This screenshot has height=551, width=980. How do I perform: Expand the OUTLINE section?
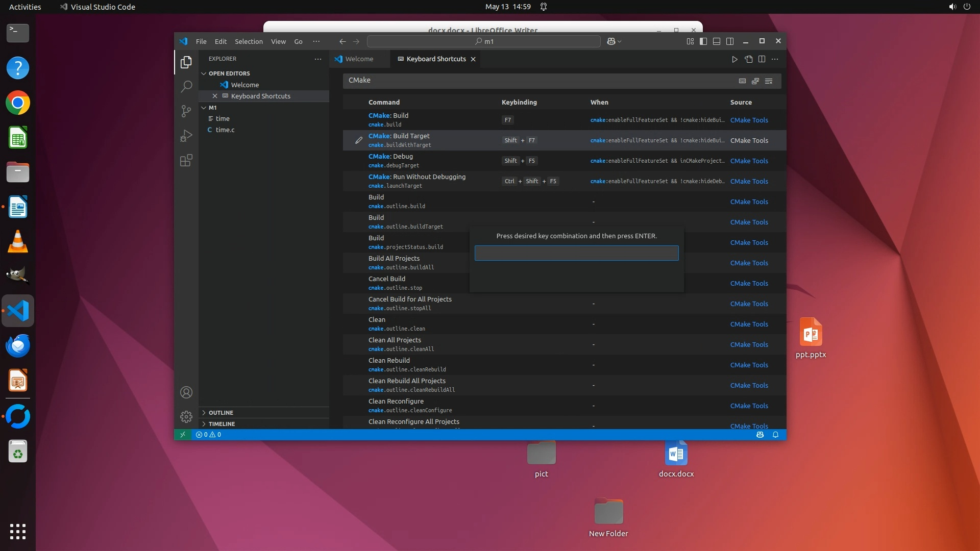(220, 413)
